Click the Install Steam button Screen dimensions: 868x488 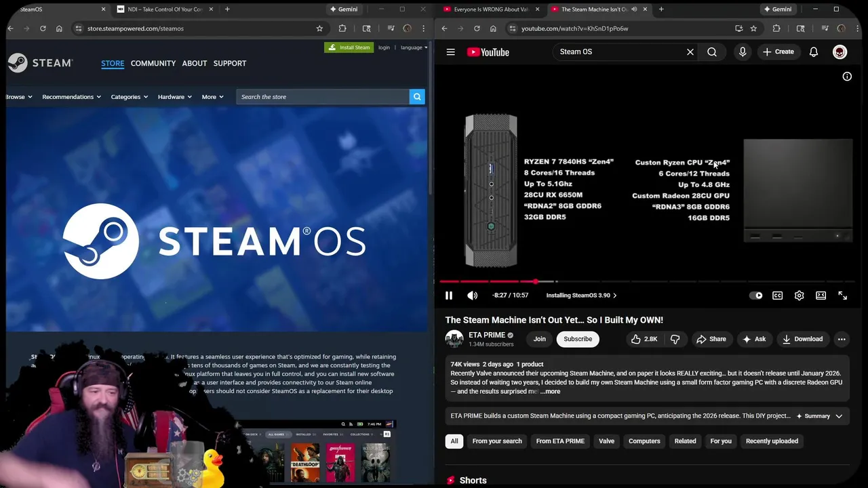tap(349, 47)
